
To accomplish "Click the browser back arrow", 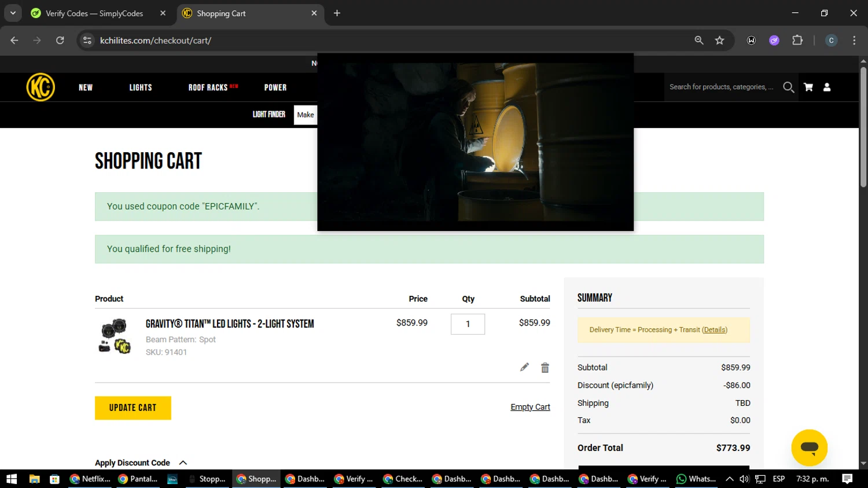I will [x=14, y=41].
